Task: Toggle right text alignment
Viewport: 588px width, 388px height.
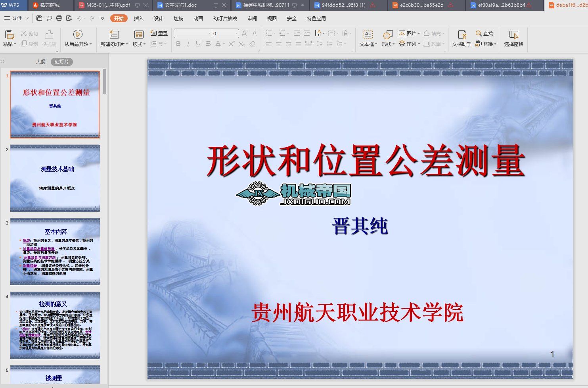Action: click(x=289, y=44)
